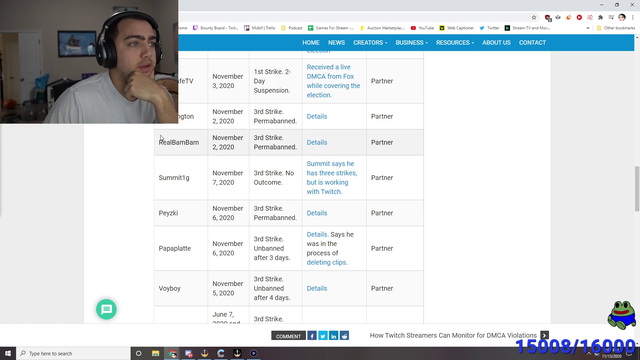
Task: Select the Papaplatte name cell
Action: click(181, 248)
